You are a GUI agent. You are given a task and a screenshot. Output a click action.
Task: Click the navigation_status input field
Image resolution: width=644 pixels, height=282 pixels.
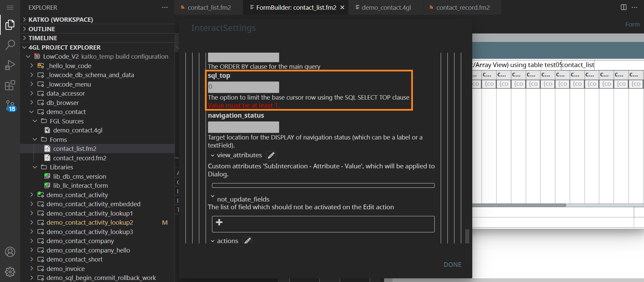click(x=244, y=127)
